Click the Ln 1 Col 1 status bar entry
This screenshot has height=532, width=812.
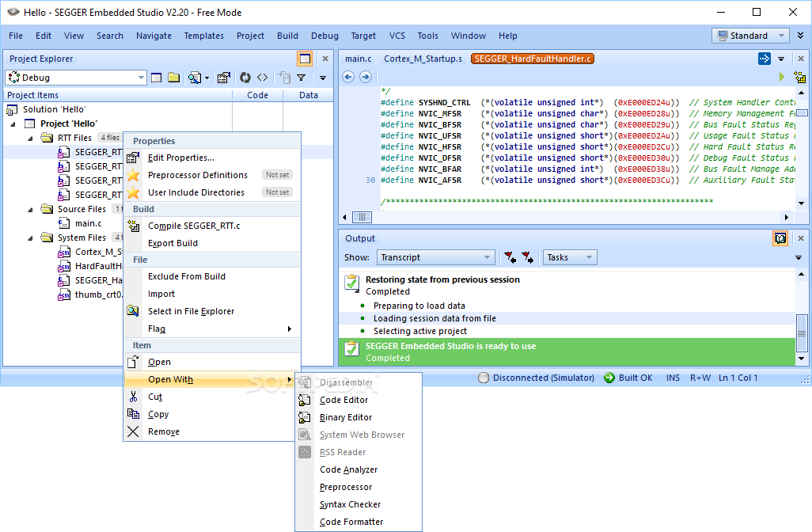tap(738, 378)
